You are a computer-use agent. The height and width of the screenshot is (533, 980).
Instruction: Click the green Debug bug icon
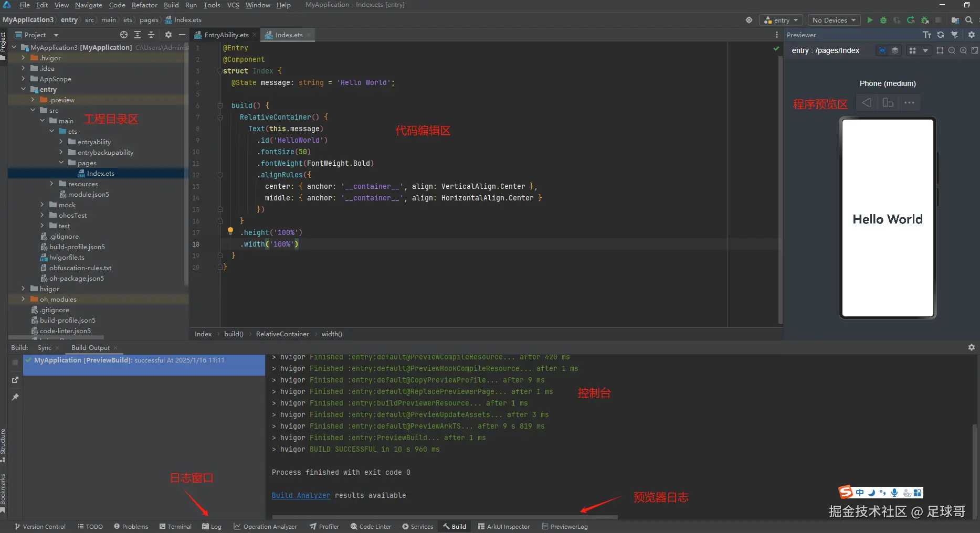pos(883,20)
